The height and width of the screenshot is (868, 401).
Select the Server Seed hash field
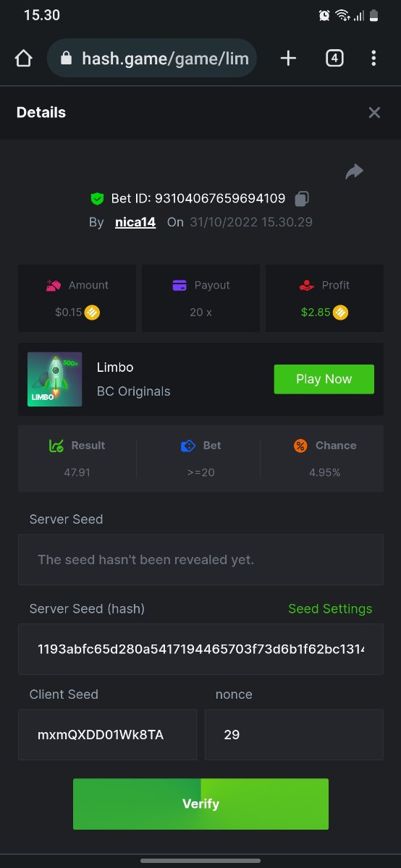(200, 650)
